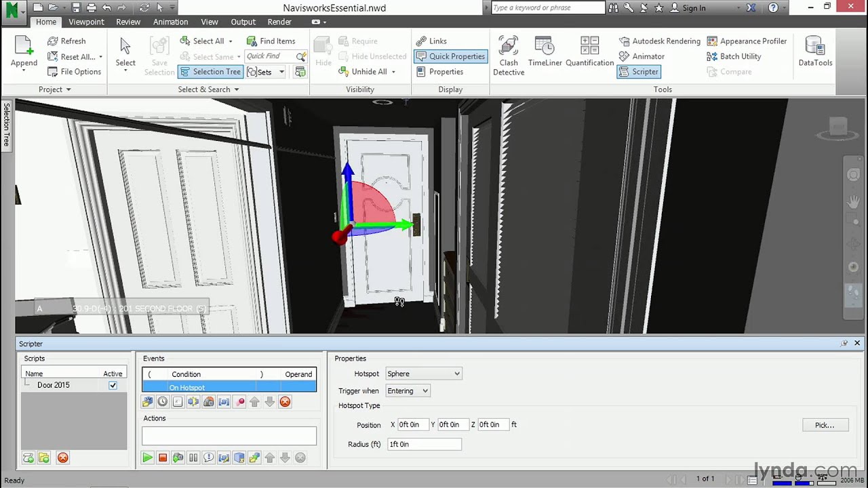Open the Trigger when dropdown (Entering)
The width and height of the screenshot is (868, 488).
point(408,390)
